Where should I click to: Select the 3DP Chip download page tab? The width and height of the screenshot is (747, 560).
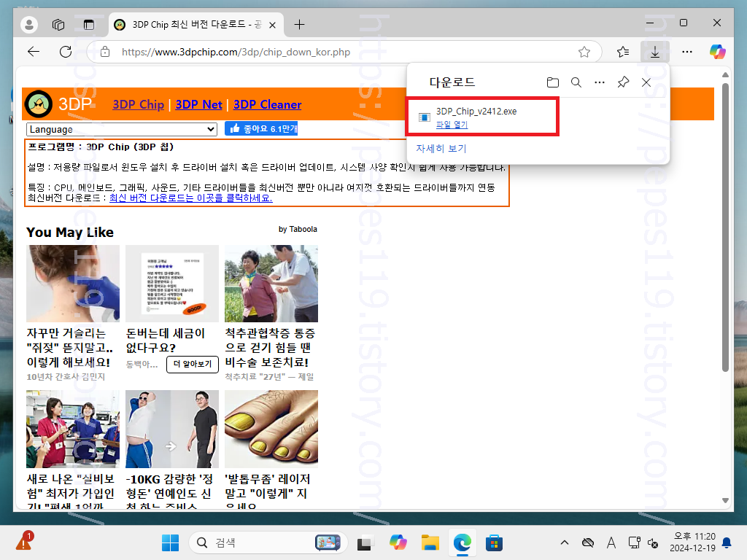(196, 24)
